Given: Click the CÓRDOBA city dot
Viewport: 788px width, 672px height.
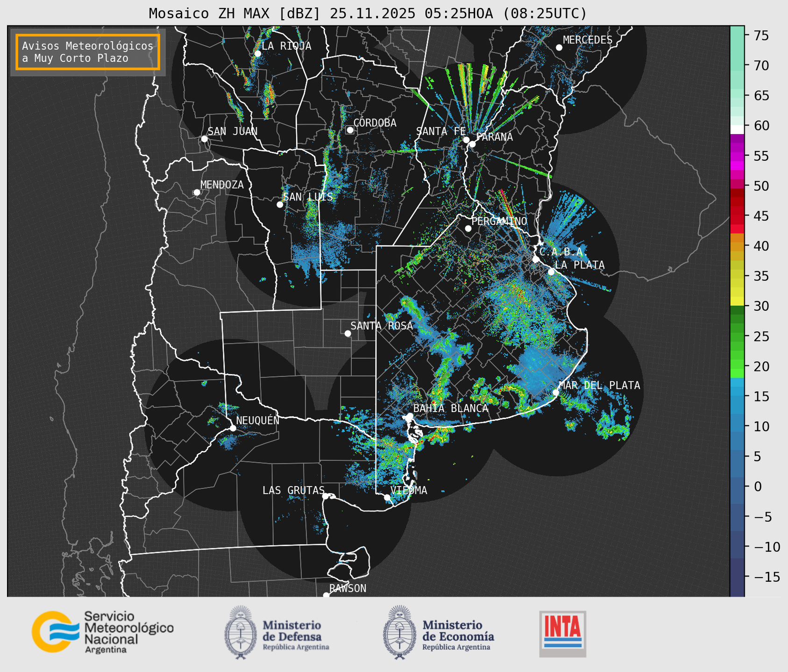Looking at the screenshot, I should (x=350, y=130).
